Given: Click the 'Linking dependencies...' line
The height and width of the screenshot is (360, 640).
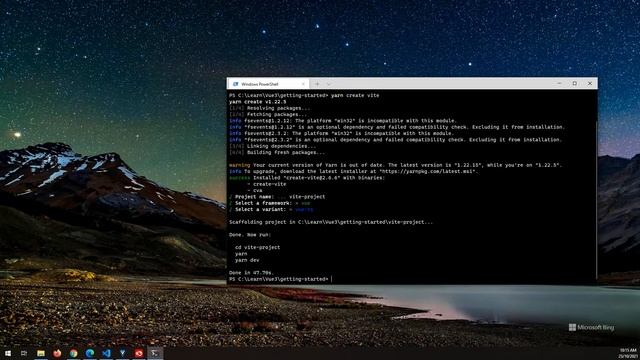Looking at the screenshot, I should (x=272, y=146).
